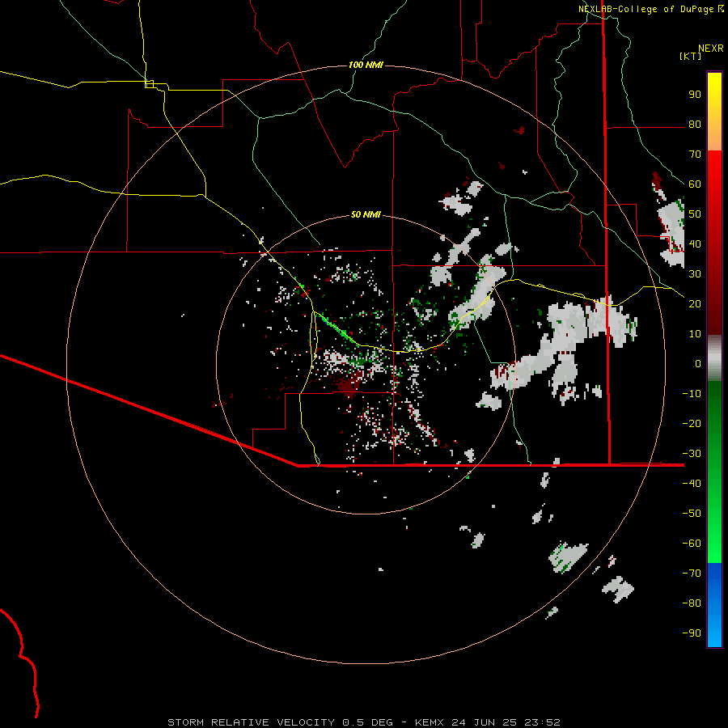
Task: Click the gray zero-velocity segment of color bar
Action: click(714, 358)
